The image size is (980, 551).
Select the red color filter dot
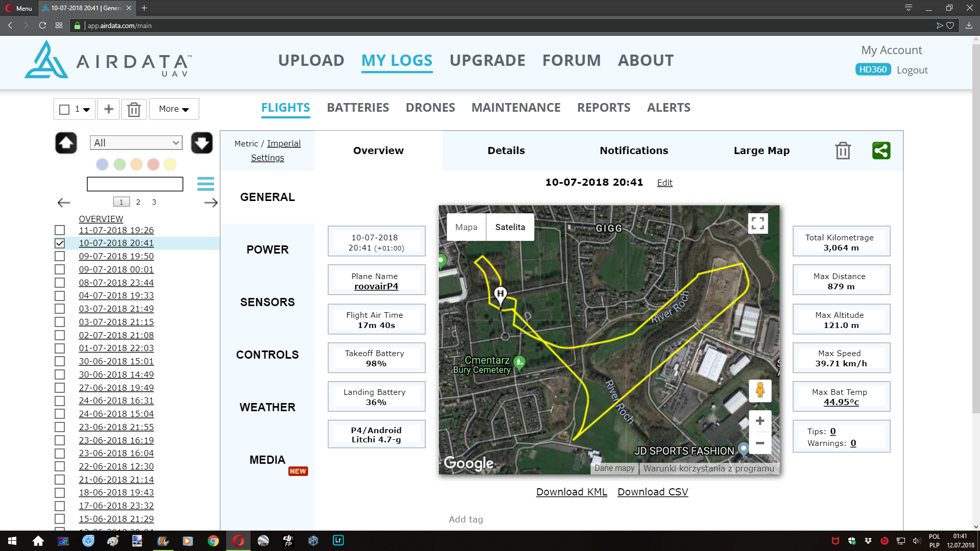[153, 164]
